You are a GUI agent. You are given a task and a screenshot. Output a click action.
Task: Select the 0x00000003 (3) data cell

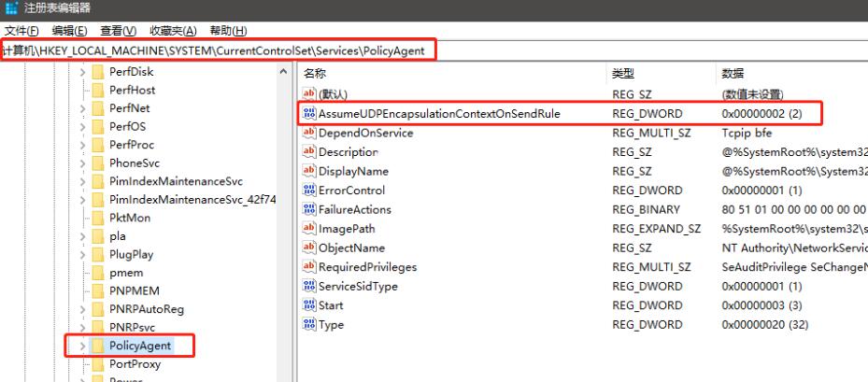pos(762,305)
